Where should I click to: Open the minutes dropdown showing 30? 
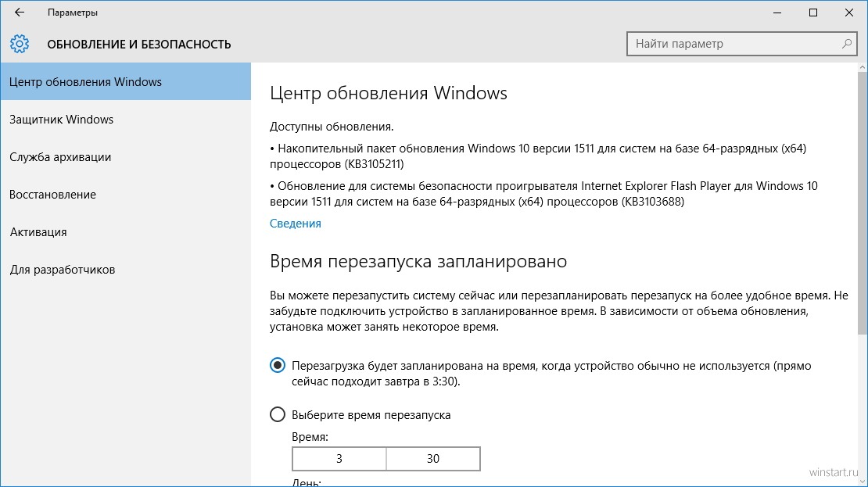(433, 459)
